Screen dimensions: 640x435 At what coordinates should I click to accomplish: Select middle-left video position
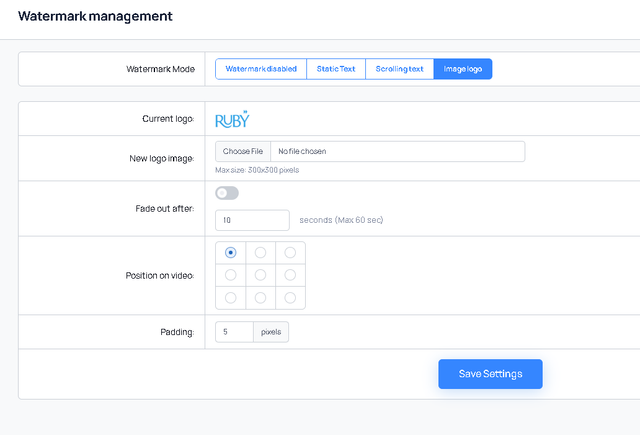click(x=231, y=275)
